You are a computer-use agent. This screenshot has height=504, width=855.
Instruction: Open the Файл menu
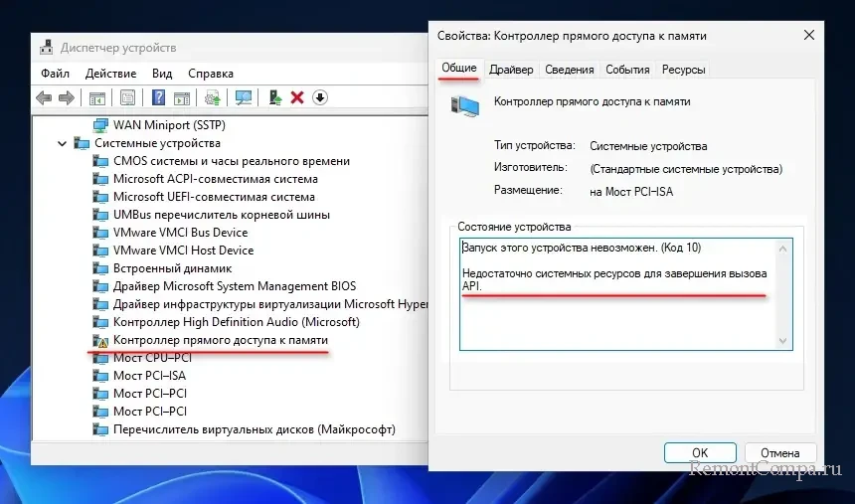point(55,74)
